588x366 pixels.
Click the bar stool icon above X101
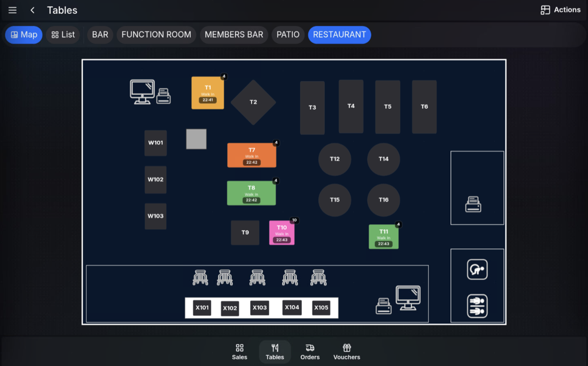pos(200,277)
